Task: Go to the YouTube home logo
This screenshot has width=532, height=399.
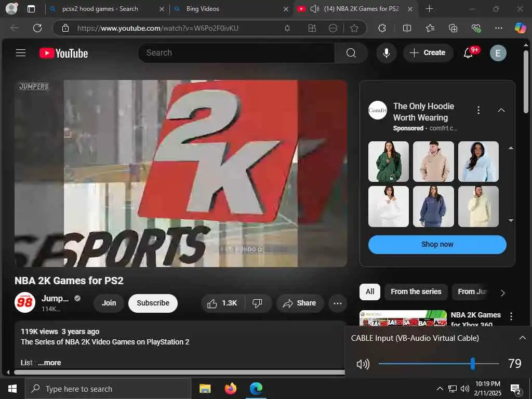Action: 63,54
